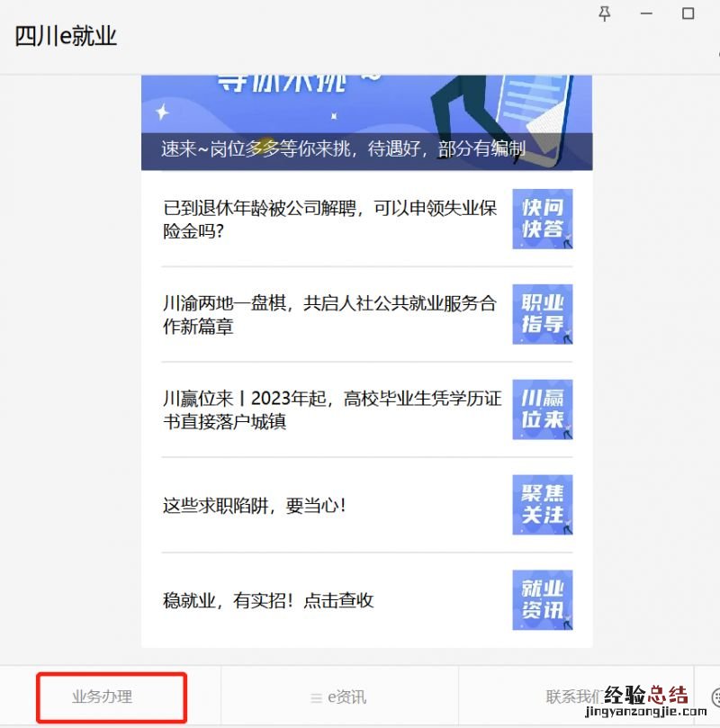Open the 职业指导 thumbnail
Screen dimensions: 720x728
(542, 314)
